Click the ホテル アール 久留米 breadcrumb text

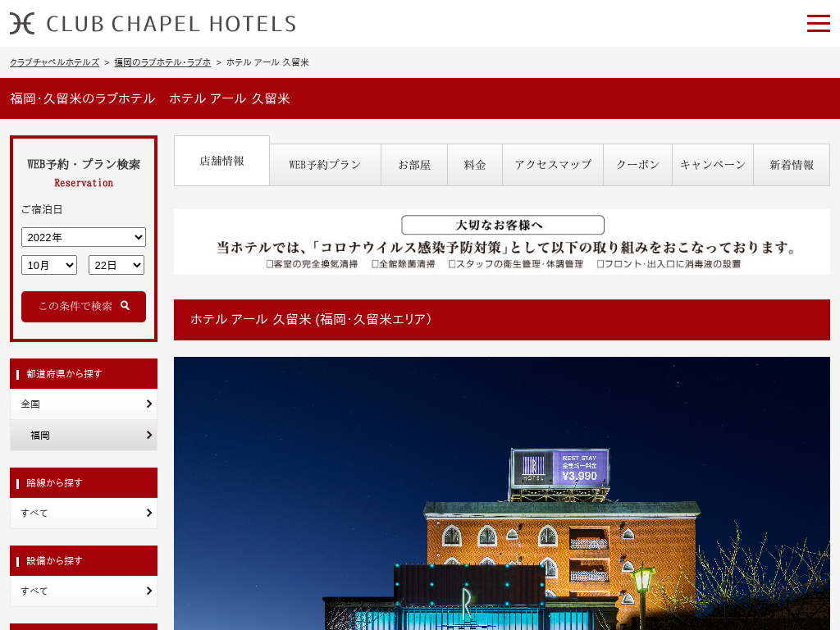click(267, 62)
